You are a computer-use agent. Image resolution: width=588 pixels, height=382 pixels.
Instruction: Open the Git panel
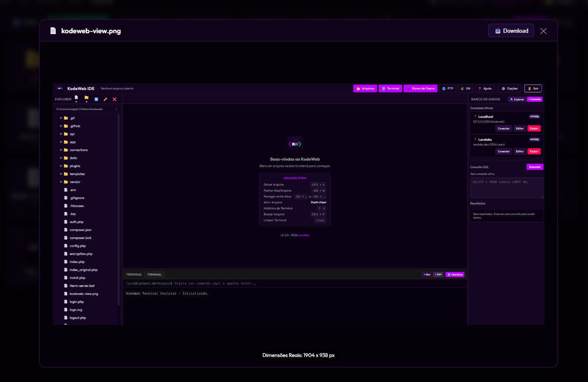click(465, 88)
